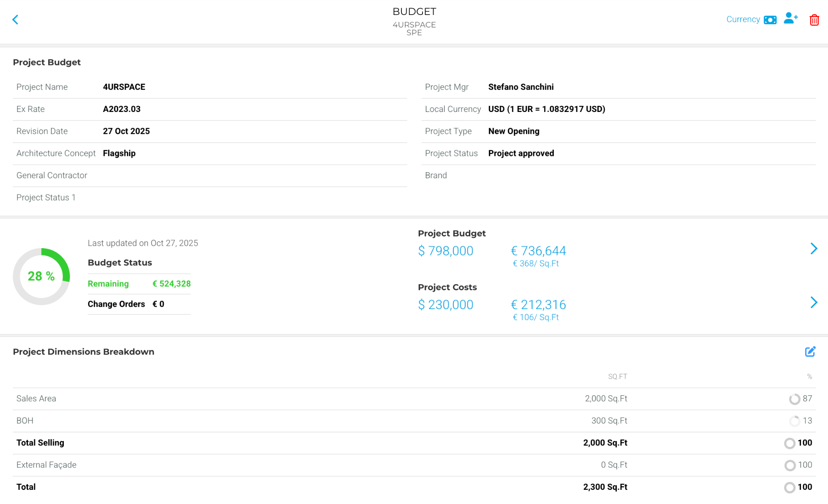Click the Currency link text
Screen dimensions: 828x504
pyautogui.click(x=743, y=19)
